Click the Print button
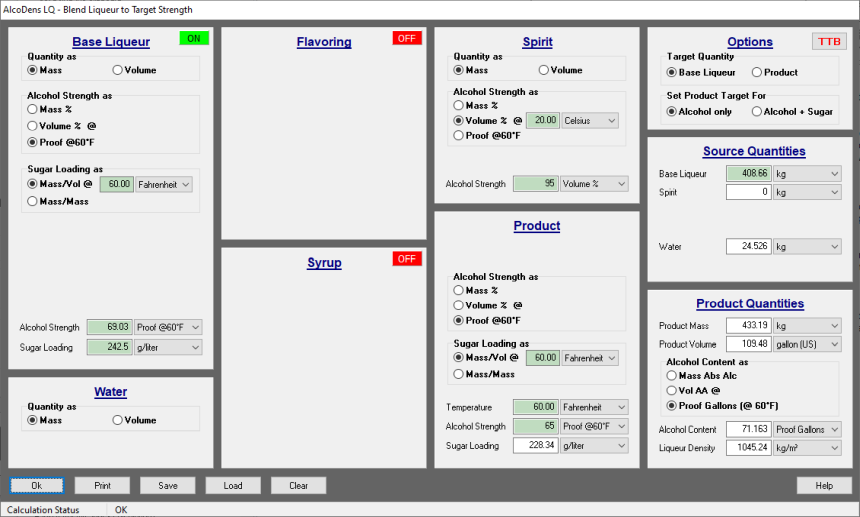860x517 pixels. pos(102,485)
